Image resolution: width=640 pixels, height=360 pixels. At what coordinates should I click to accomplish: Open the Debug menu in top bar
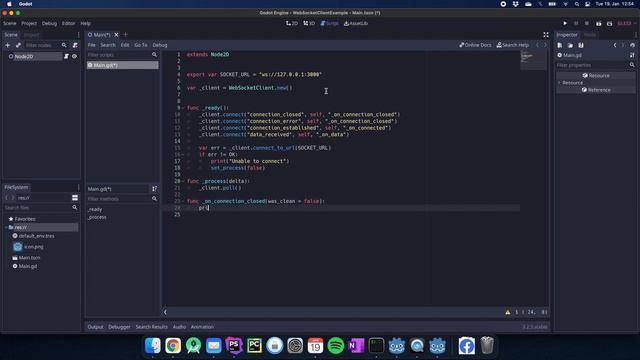point(49,23)
